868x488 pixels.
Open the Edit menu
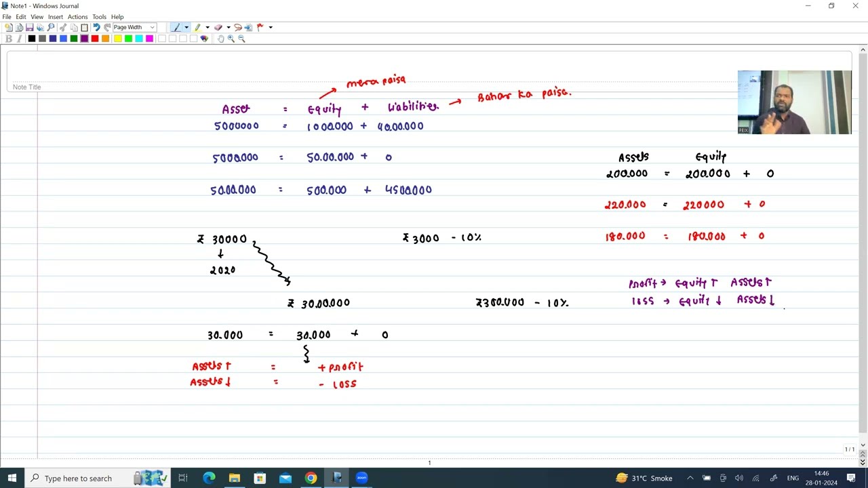pos(21,16)
